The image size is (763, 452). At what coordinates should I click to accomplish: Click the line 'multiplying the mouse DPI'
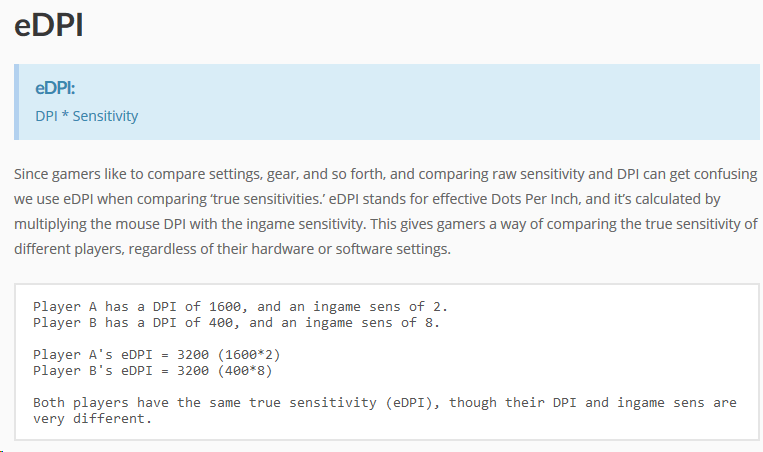click(x=385, y=224)
